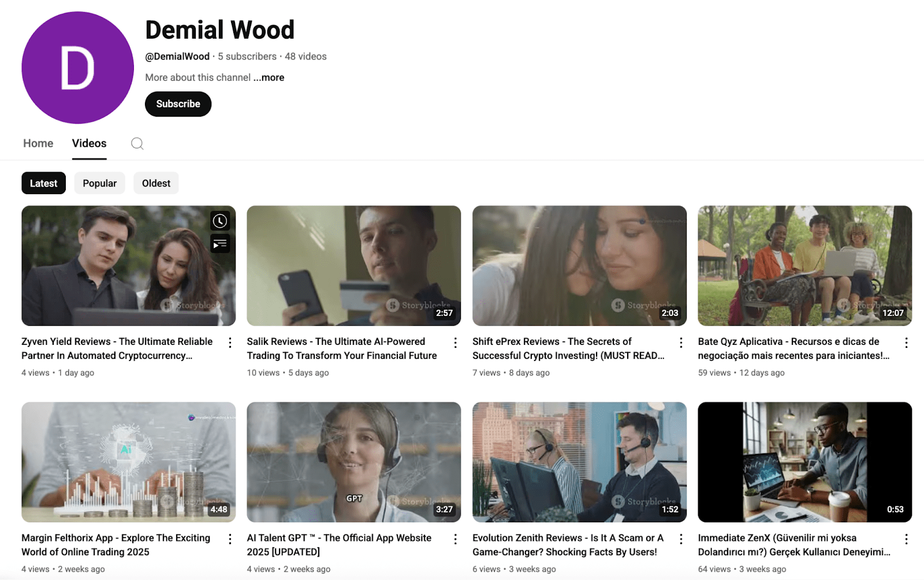Open options menu for AI Talent GPT video
924x580 pixels.
(456, 538)
